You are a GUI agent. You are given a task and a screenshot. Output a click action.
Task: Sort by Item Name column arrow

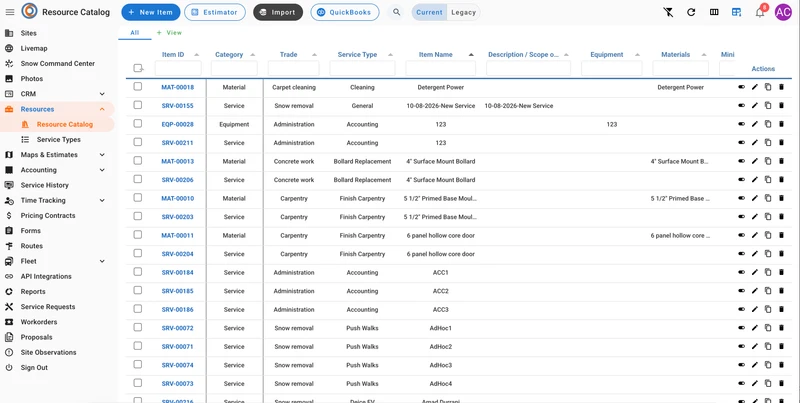[471, 55]
